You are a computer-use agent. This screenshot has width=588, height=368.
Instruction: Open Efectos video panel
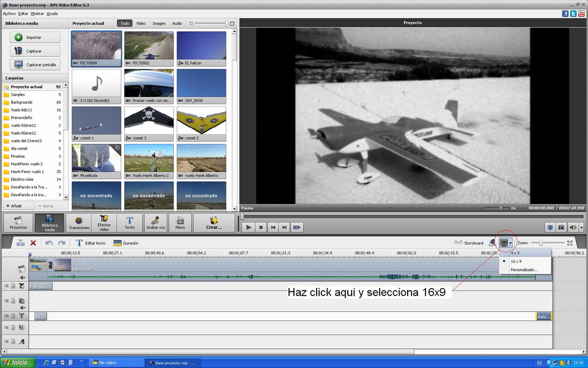[104, 223]
